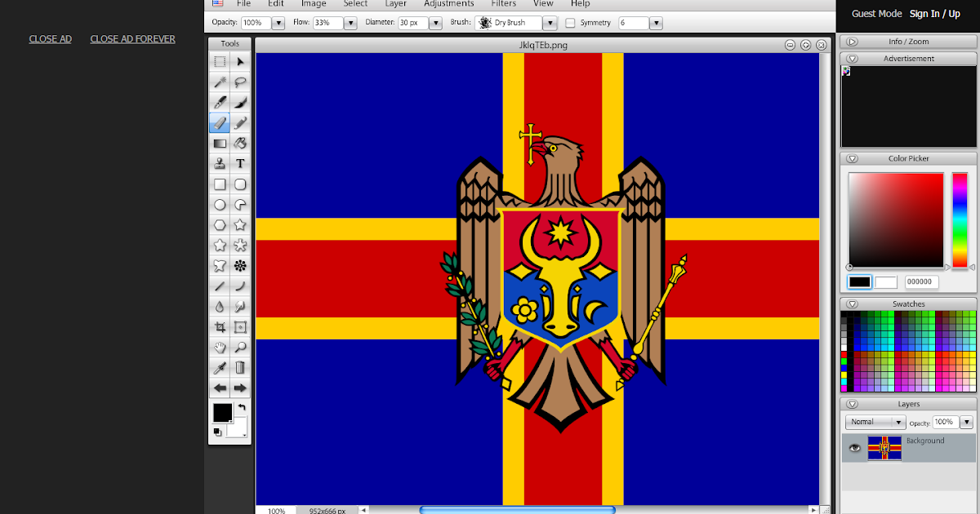Select the Eyedropper color picker tool

220,367
